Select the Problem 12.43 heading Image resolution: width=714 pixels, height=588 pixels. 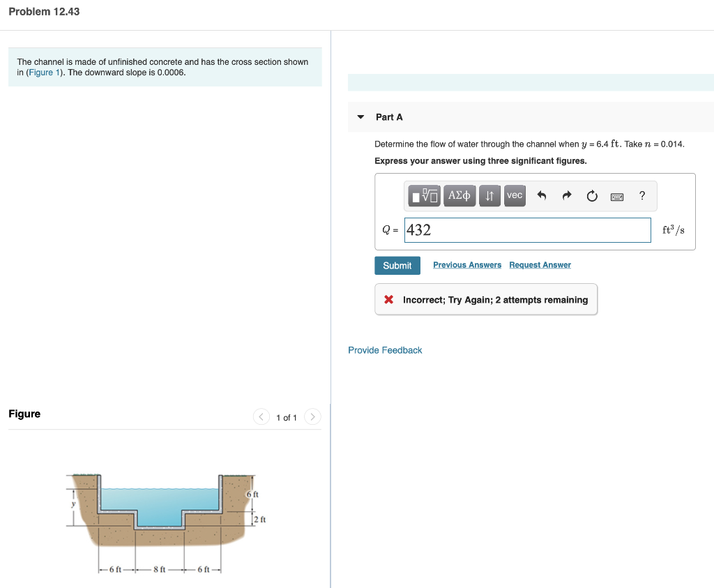pyautogui.click(x=44, y=12)
